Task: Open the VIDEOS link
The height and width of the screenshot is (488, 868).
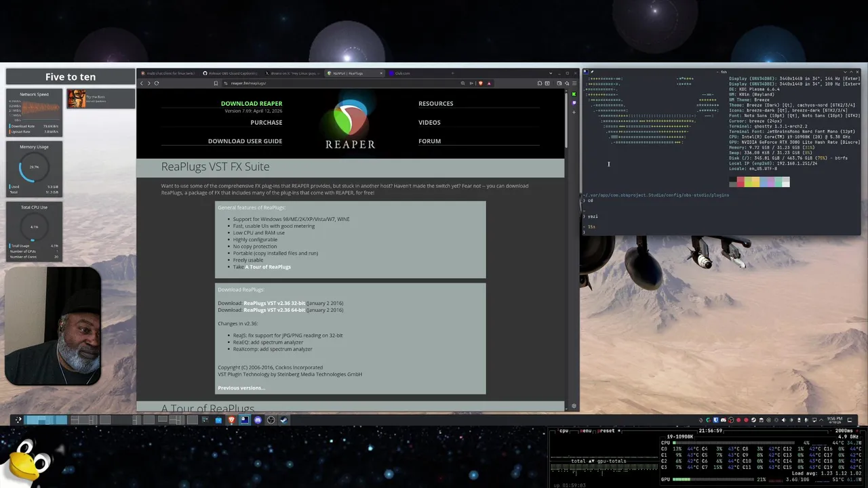Action: click(x=429, y=123)
